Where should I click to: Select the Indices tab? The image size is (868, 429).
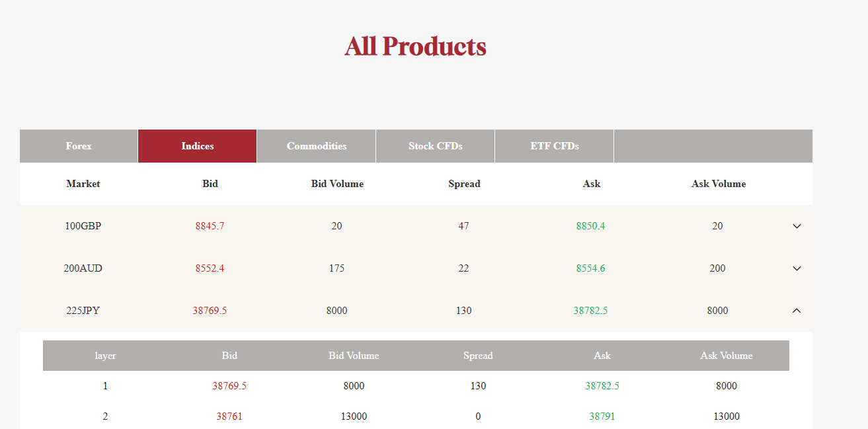198,146
